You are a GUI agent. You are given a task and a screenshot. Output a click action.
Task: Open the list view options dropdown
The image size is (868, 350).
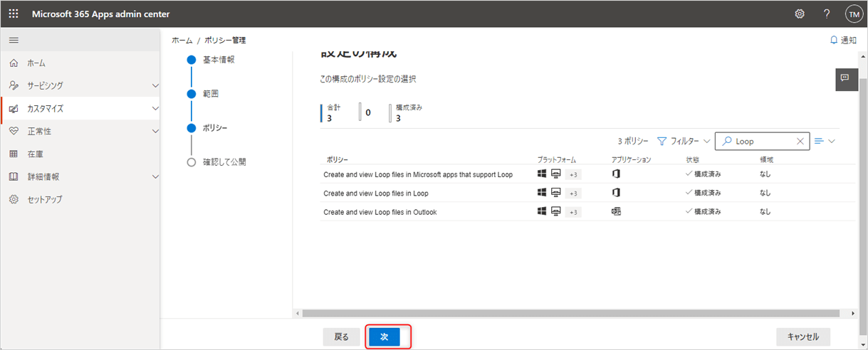tap(825, 142)
